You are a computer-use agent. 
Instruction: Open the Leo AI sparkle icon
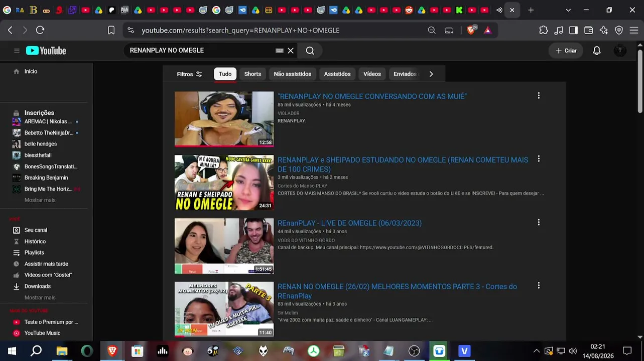(x=604, y=30)
